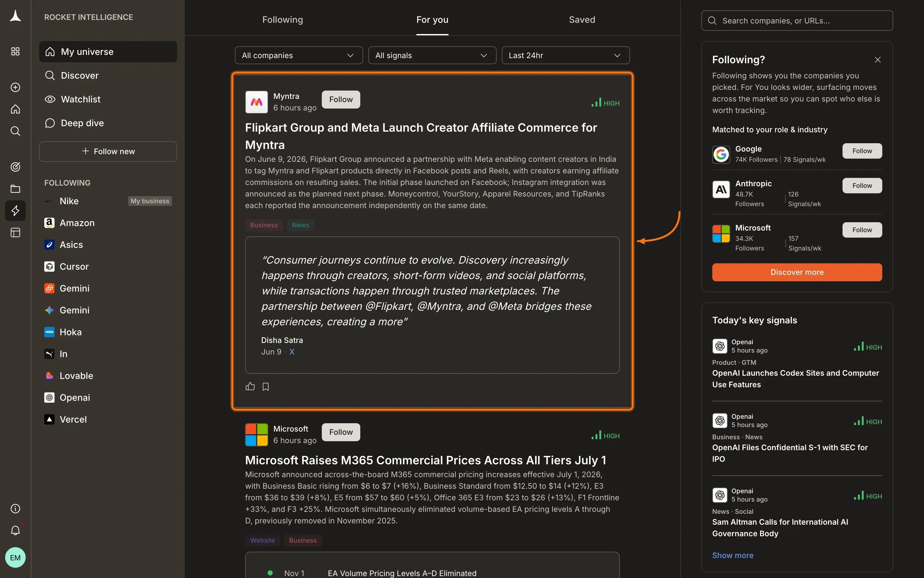Open the target icon in left rail

(x=15, y=167)
